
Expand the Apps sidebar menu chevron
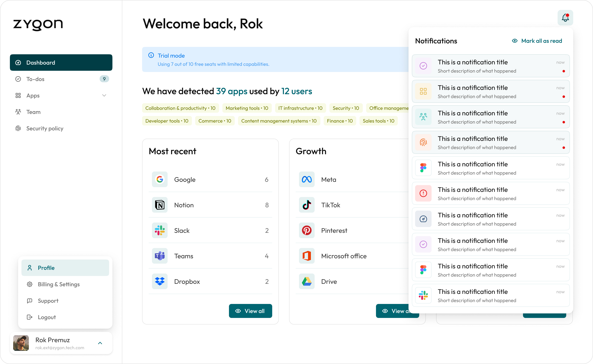104,96
